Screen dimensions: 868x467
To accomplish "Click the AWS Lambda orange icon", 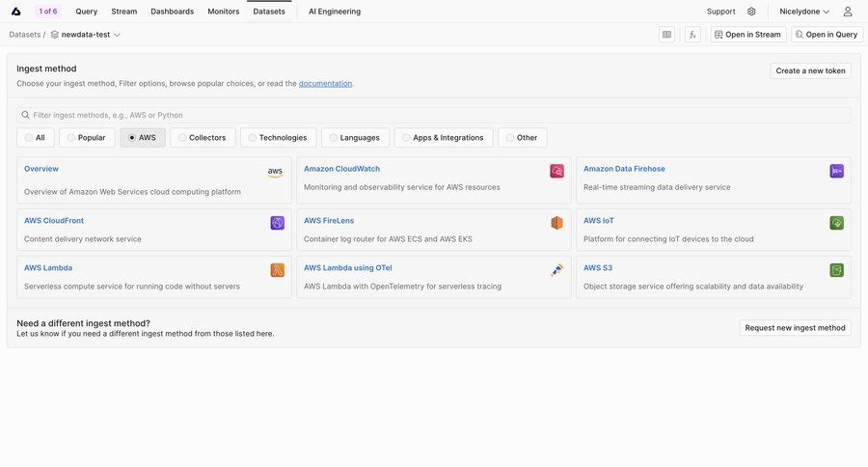I will 278,270.
